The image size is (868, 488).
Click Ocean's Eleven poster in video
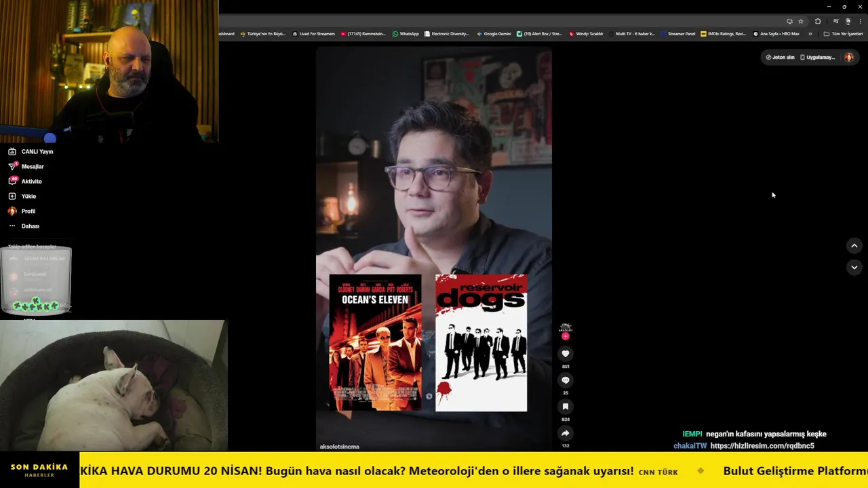click(x=375, y=343)
